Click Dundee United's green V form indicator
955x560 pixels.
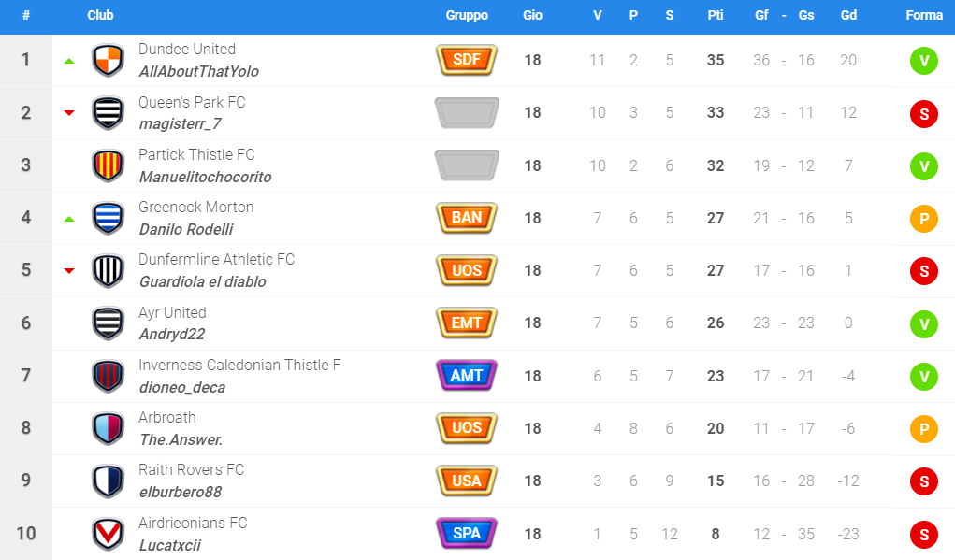point(924,61)
